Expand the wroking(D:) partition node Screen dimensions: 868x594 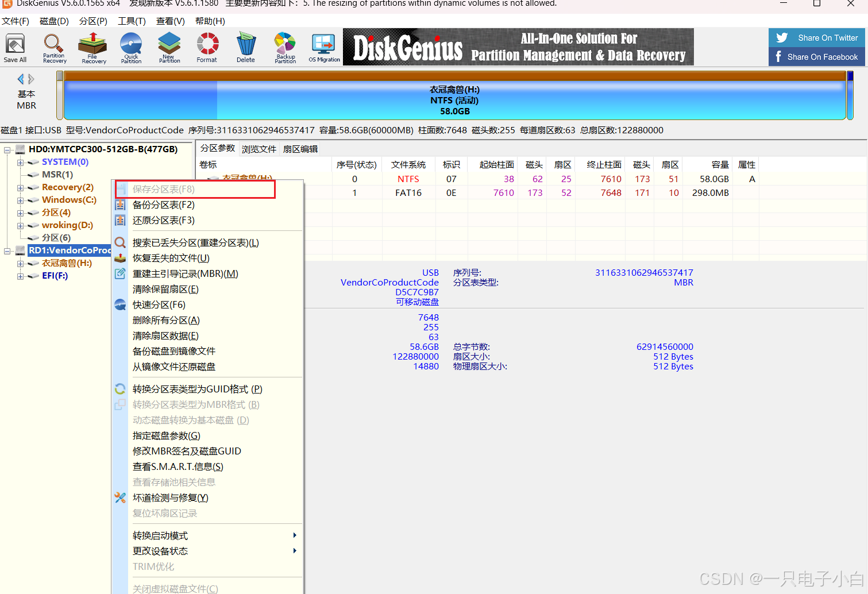click(x=21, y=226)
